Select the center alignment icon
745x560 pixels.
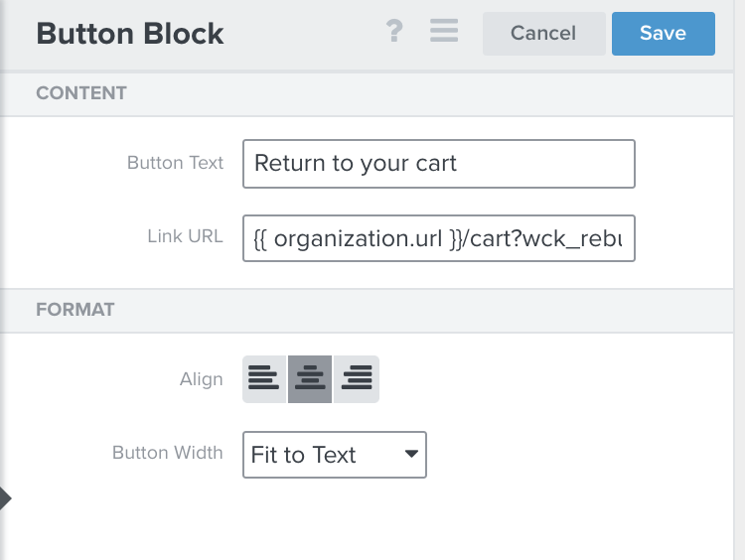310,378
